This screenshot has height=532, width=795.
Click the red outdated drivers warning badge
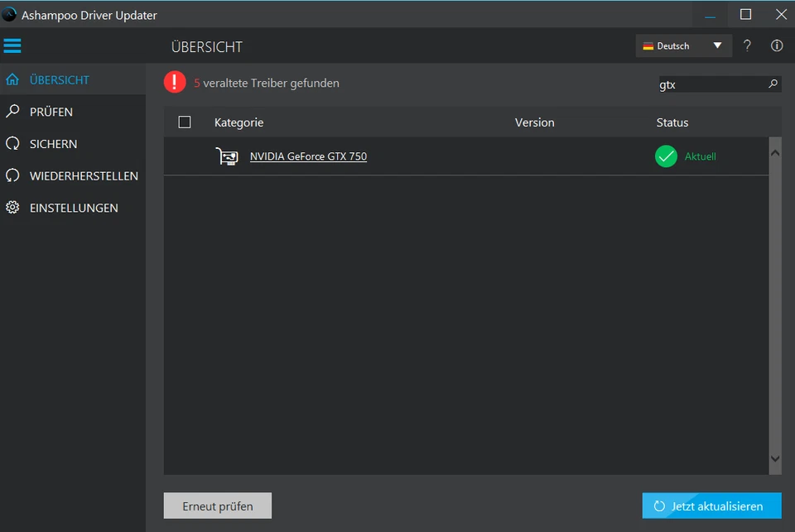point(174,82)
